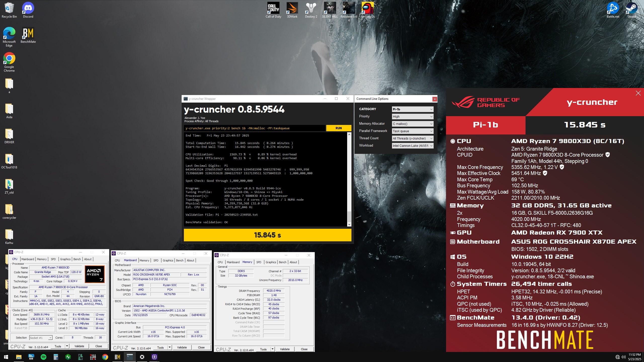The width and height of the screenshot is (644, 362).
Task: Click the y-cruncher command line field
Action: point(254,128)
